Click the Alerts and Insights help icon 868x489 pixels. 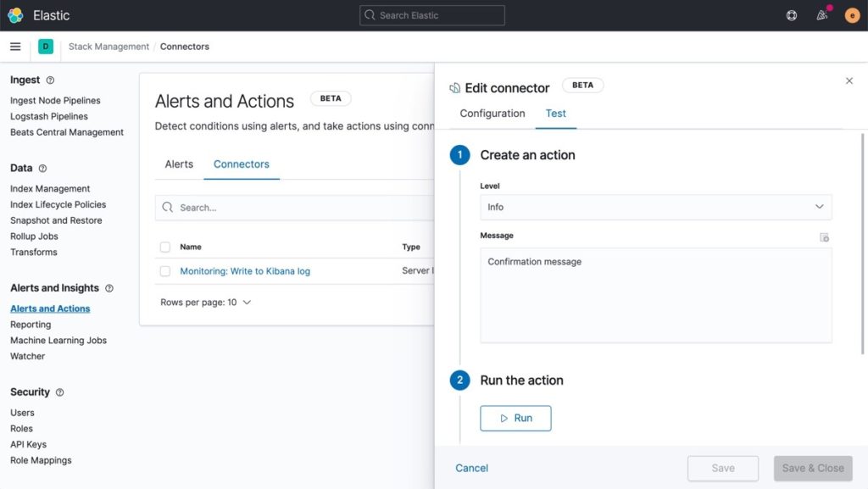(x=109, y=288)
